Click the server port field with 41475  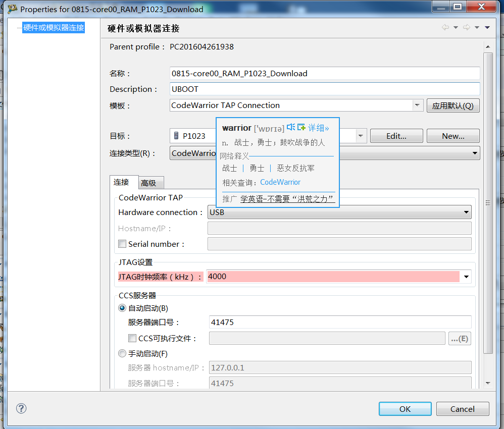[340, 322]
